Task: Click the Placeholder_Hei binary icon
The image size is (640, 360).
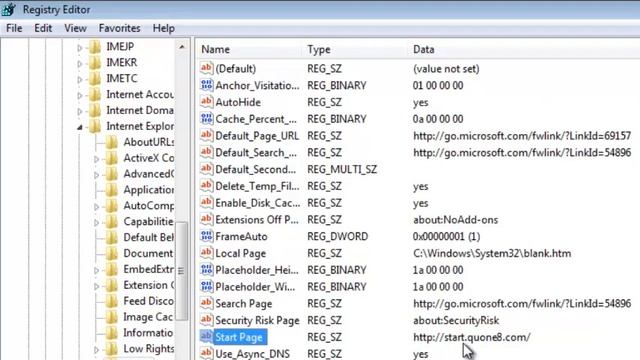Action: tap(207, 269)
